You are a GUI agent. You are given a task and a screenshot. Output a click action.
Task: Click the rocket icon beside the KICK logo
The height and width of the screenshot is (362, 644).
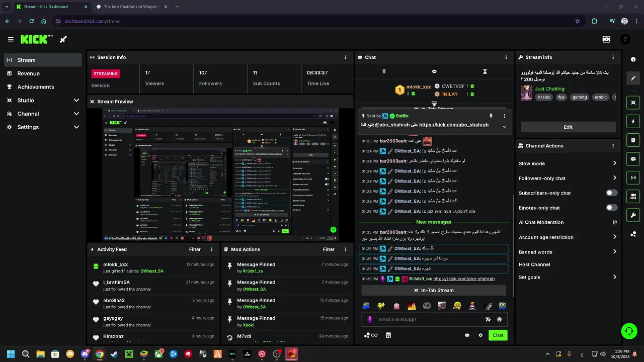click(63, 39)
